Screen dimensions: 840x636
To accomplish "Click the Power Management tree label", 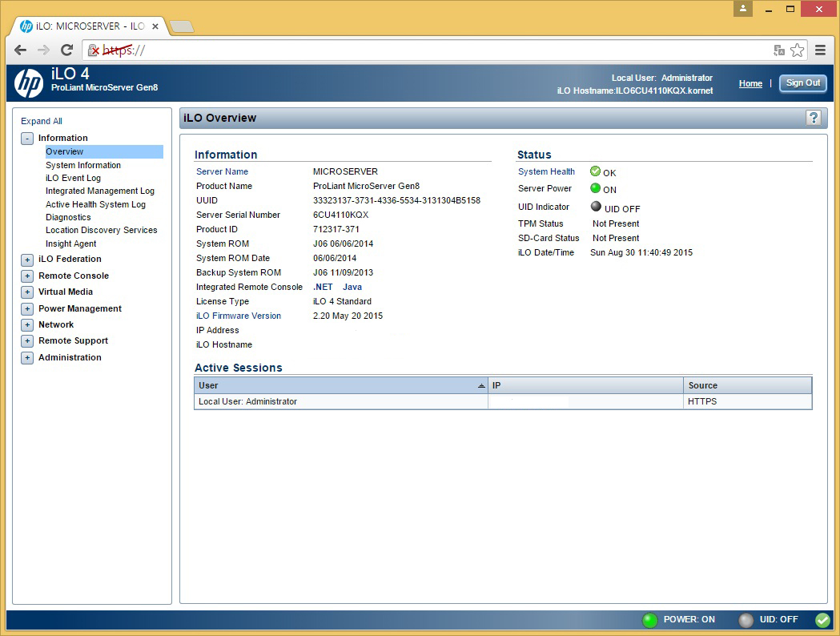I will (80, 308).
